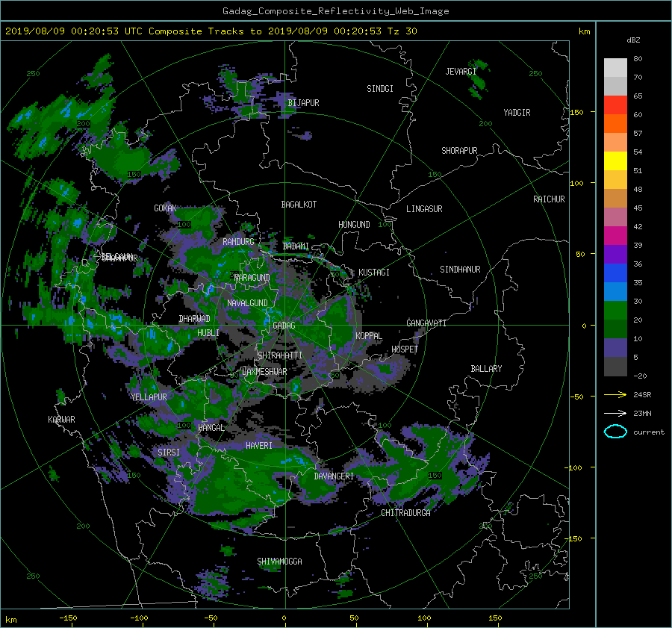Click the 'KARWAR' city label
Viewport: 672px width, 628px height.
[61, 420]
